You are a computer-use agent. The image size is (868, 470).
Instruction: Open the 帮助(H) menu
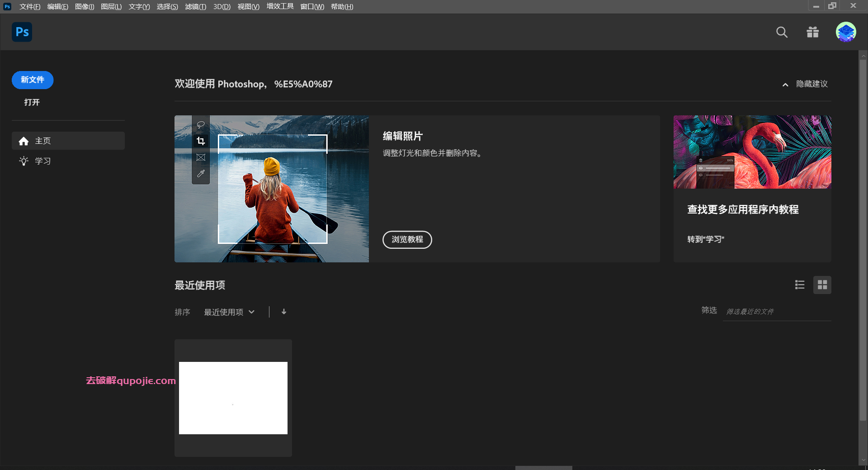342,6
